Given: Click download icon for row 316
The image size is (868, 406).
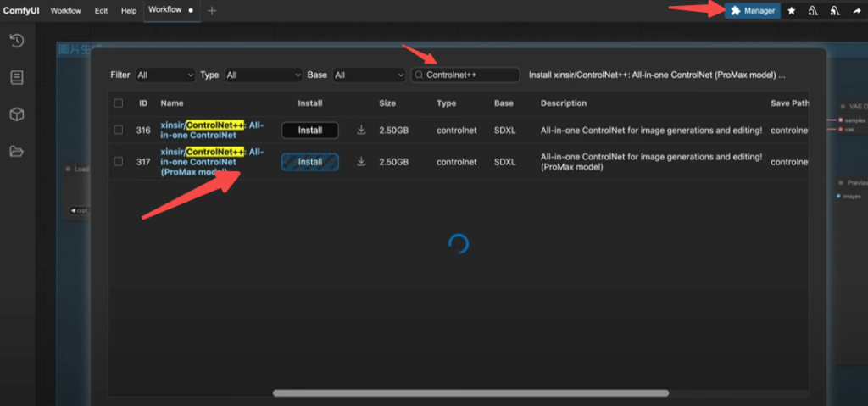Looking at the screenshot, I should 361,130.
